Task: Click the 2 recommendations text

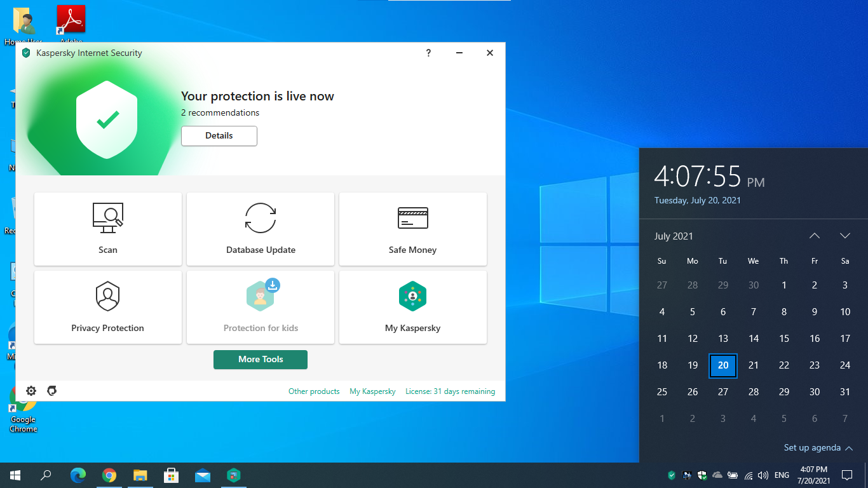Action: 220,112
